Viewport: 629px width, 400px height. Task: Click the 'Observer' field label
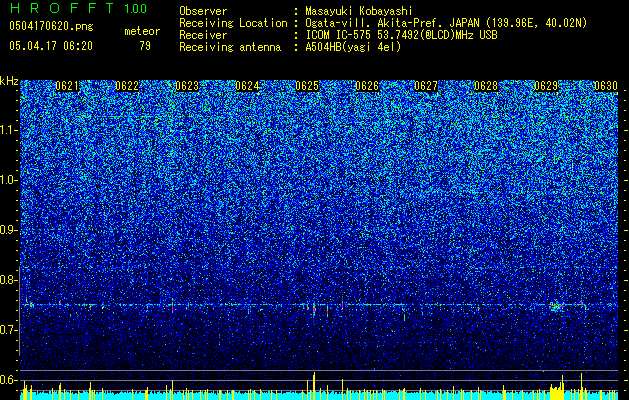203,11
